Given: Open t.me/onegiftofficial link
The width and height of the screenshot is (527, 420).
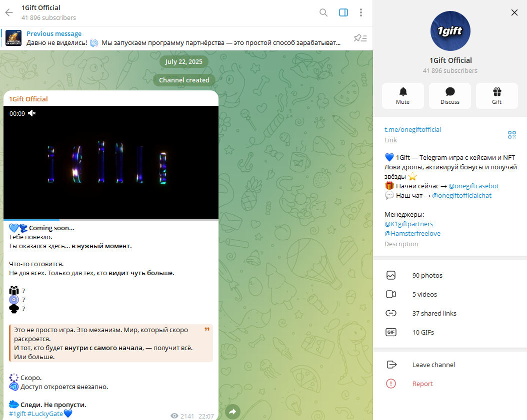Looking at the screenshot, I should click(x=412, y=129).
